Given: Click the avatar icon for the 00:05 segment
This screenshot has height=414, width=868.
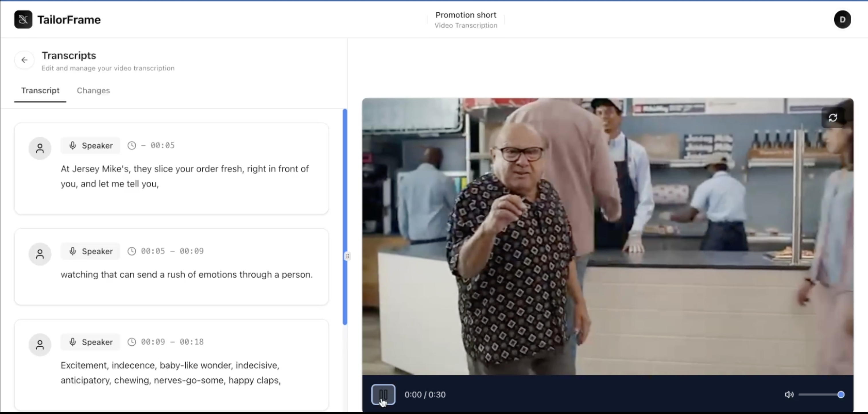Looking at the screenshot, I should pos(40,254).
